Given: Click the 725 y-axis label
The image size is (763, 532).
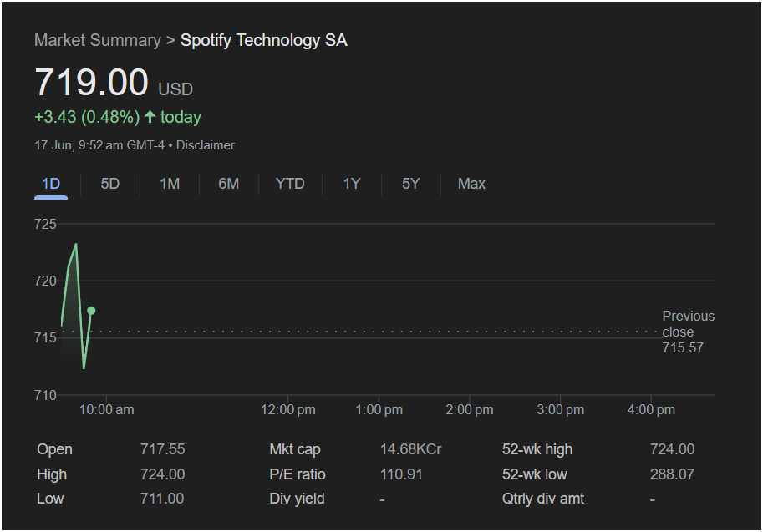Looking at the screenshot, I should 45,224.
